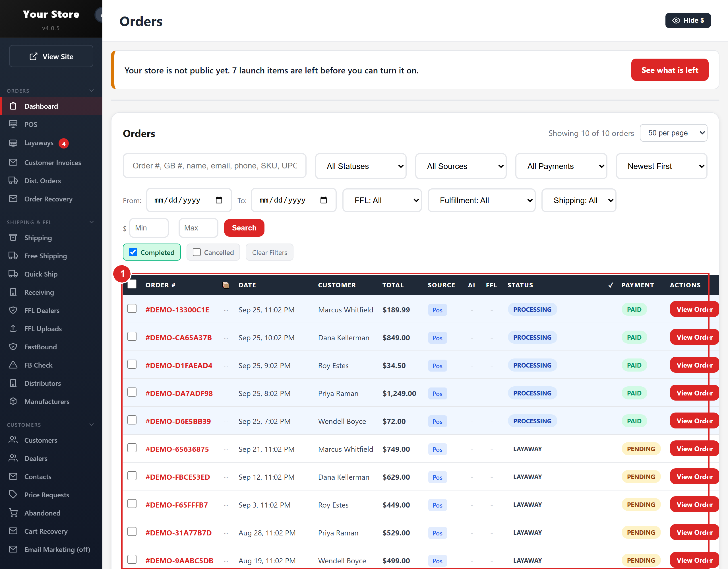Open the Shipping: All dropdown
The image size is (728, 569).
[x=579, y=200]
